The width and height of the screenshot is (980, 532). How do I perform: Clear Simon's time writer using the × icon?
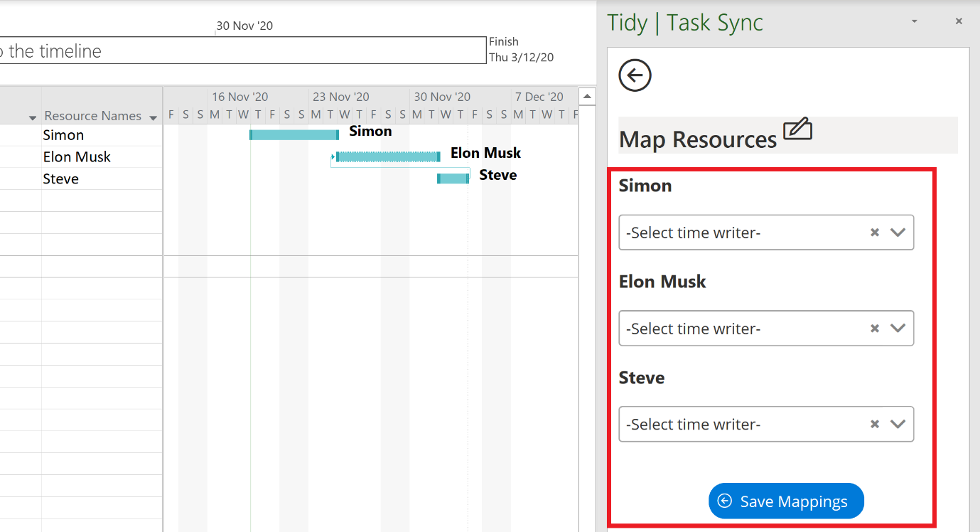pyautogui.click(x=873, y=232)
